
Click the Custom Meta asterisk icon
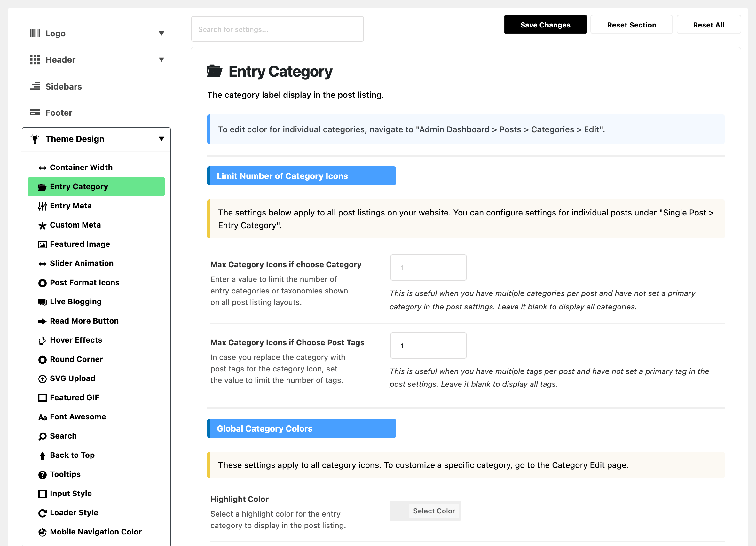coord(42,226)
